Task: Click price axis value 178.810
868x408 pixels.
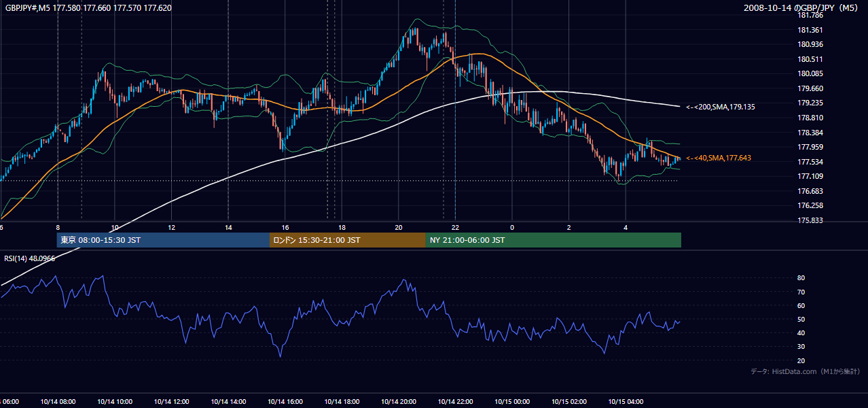Action: coord(811,118)
